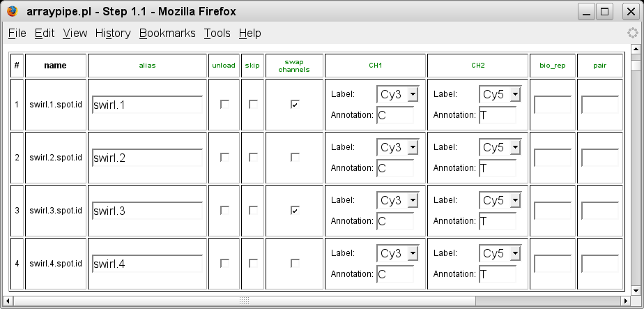Click the CH2 Annotation field in row 1
This screenshot has height=309, width=644.
pyautogui.click(x=498, y=115)
